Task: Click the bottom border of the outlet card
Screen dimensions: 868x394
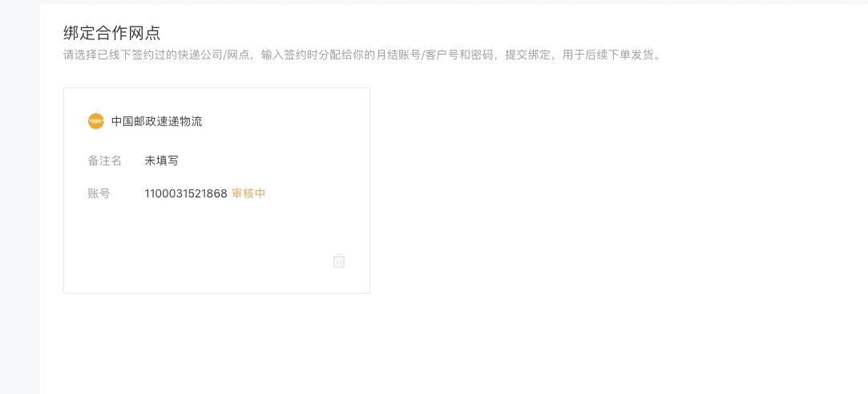Action: point(216,293)
